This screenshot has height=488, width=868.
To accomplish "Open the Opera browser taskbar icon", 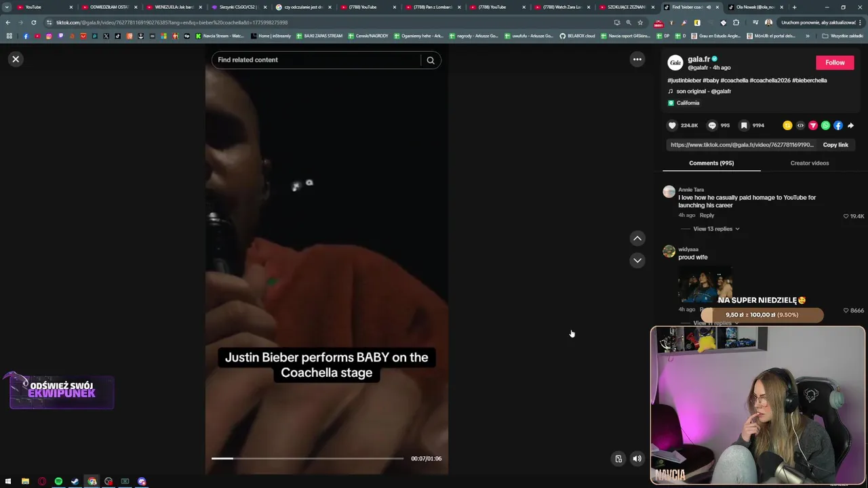I will point(42,481).
